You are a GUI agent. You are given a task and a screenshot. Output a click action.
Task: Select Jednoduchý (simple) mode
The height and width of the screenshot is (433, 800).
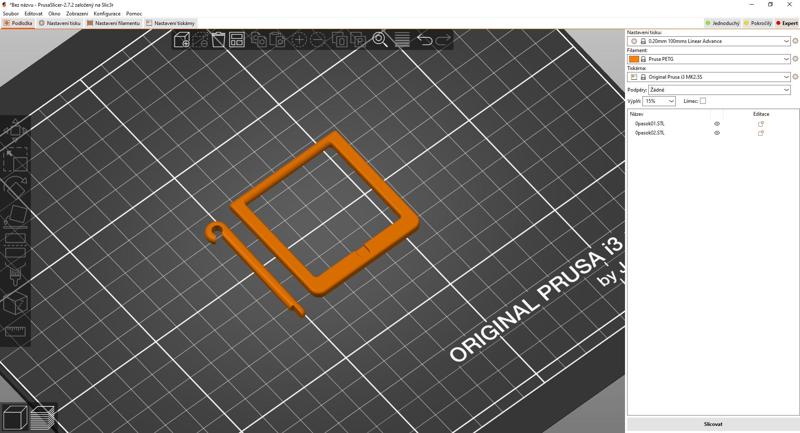click(x=722, y=23)
